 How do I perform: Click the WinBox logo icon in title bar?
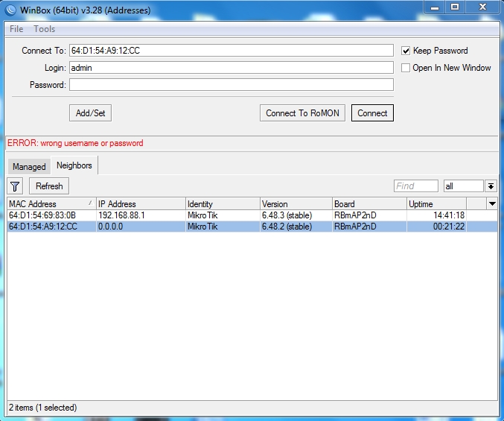coord(10,10)
